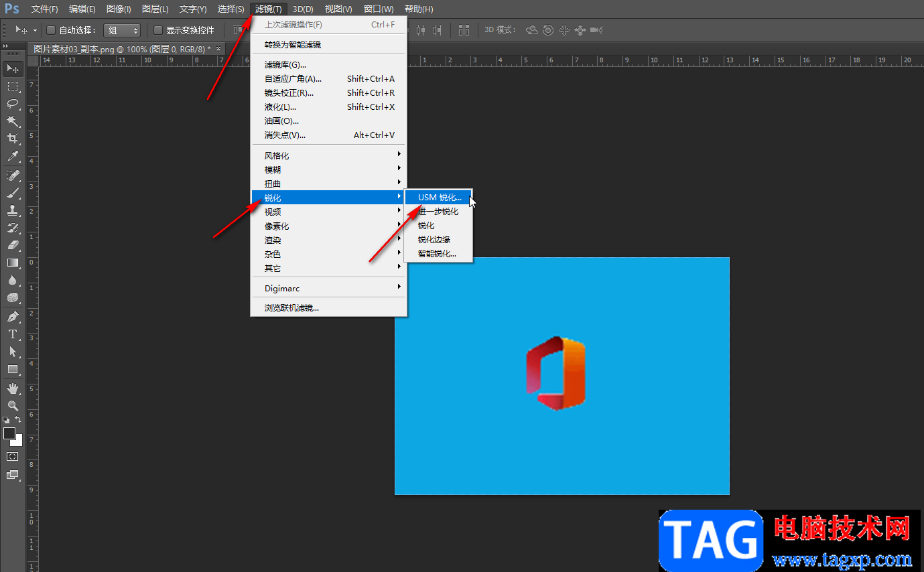Select the Sponge tool
Screen dimensions: 924x572
coord(13,297)
